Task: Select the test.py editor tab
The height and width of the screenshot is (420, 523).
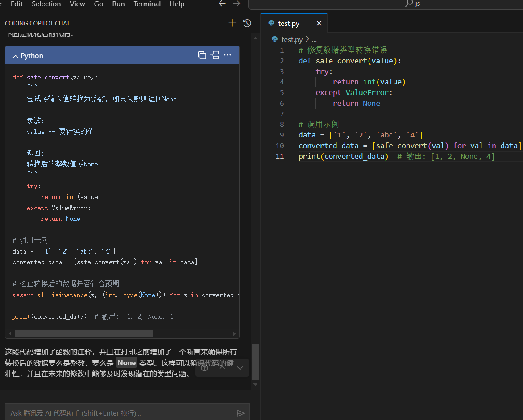Action: pos(294,23)
